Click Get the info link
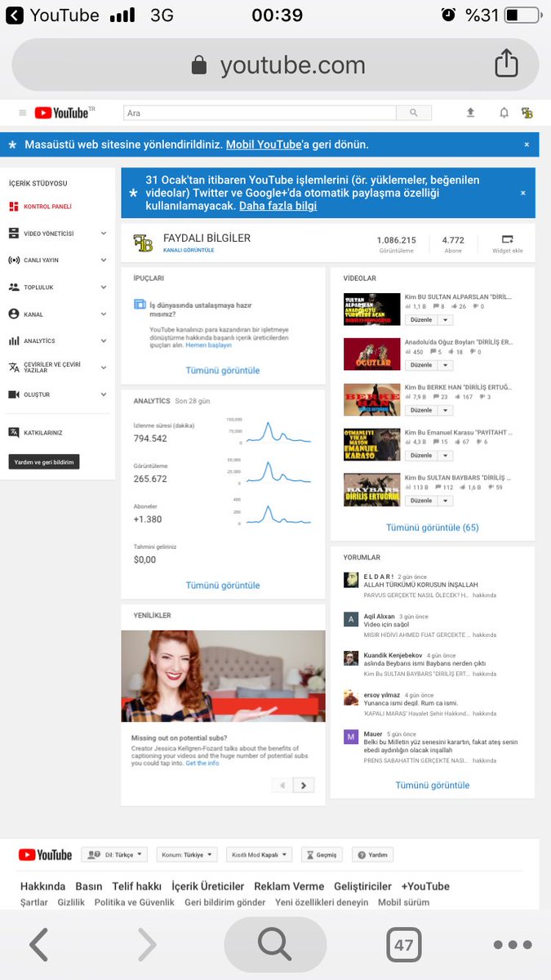Image resolution: width=551 pixels, height=980 pixels. click(202, 763)
